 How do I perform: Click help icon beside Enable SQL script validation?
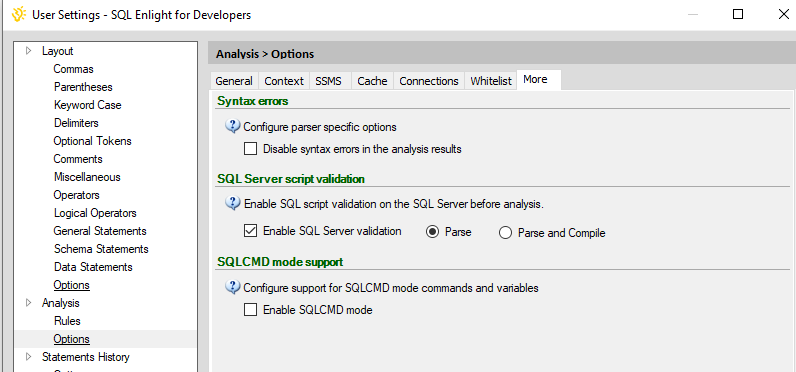point(233,204)
